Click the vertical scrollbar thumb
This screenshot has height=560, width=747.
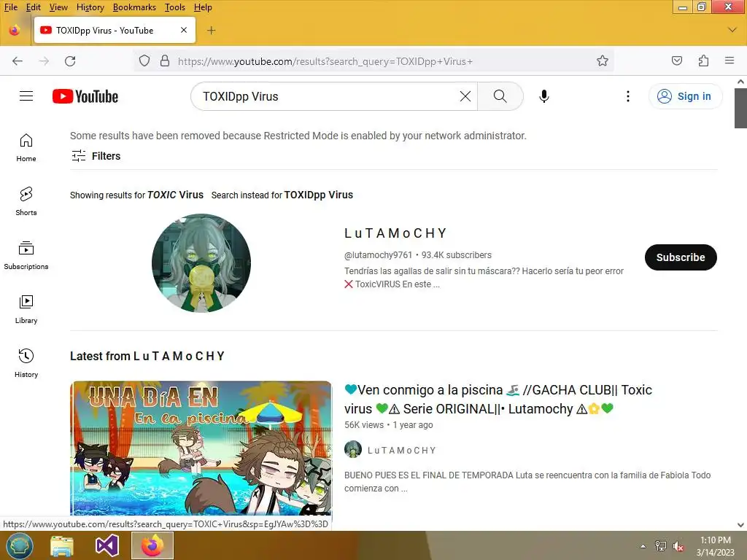pos(740,108)
